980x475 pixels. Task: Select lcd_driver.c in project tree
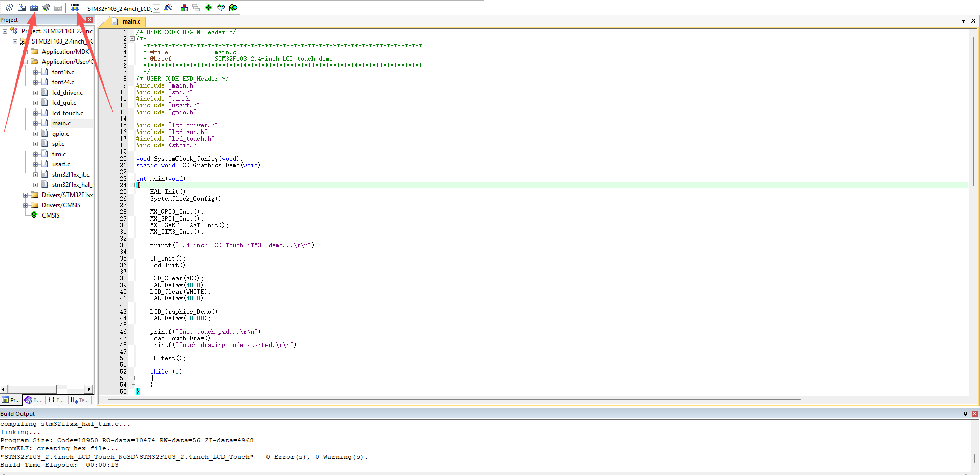pos(67,93)
